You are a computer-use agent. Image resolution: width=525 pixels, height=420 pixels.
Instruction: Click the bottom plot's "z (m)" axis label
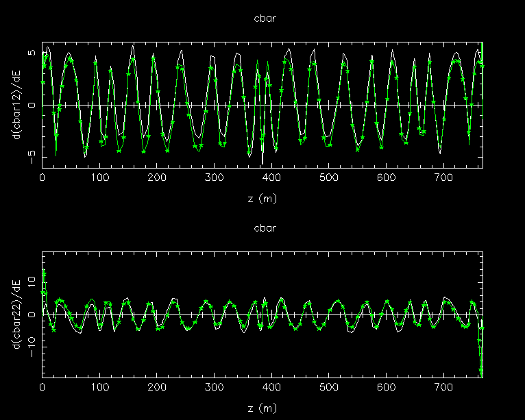pos(262,408)
